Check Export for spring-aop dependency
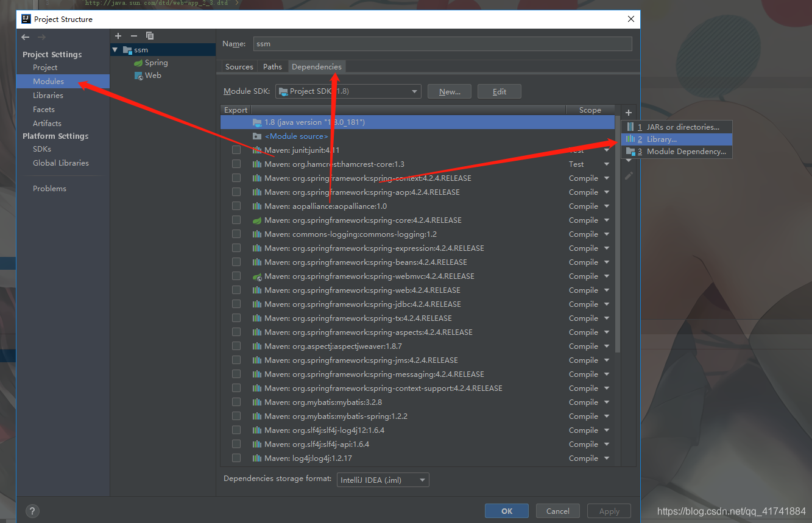812x523 pixels. coord(236,192)
